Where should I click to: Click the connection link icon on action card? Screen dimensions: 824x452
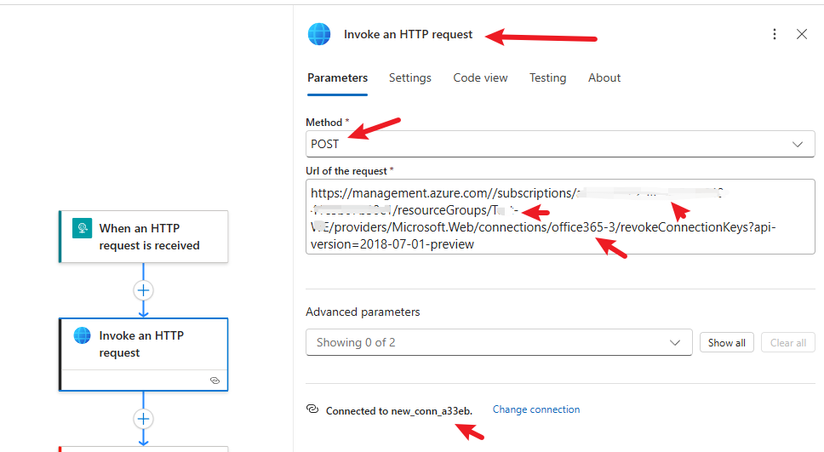(214, 380)
